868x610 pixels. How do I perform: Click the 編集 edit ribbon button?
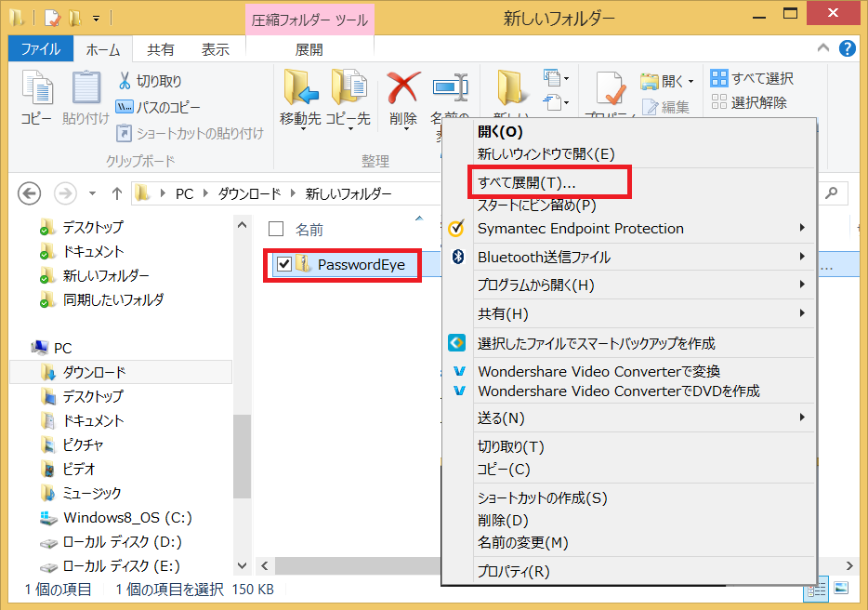[665, 107]
